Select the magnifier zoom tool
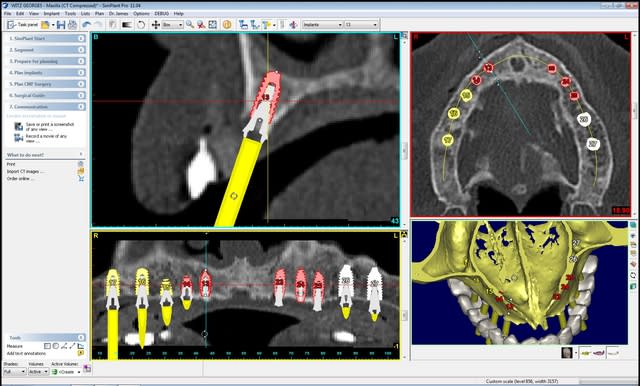 pyautogui.click(x=190, y=25)
